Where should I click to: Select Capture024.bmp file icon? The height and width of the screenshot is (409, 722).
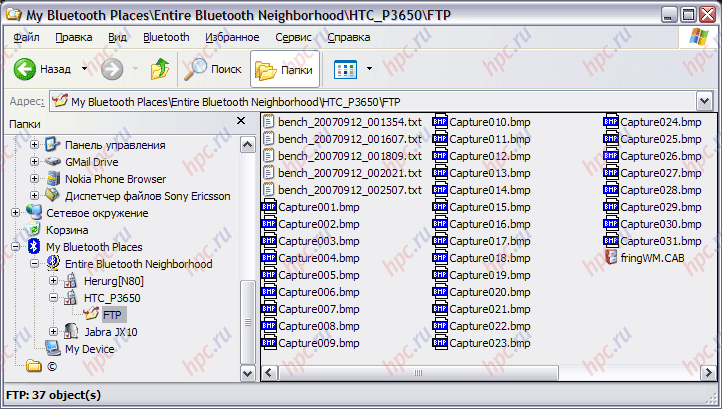(611, 122)
